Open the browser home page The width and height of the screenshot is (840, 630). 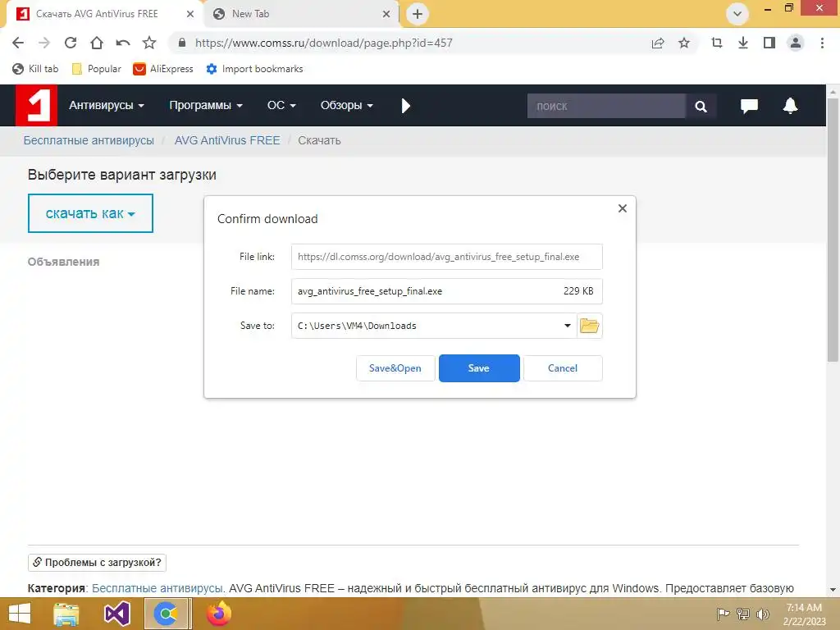tap(97, 43)
